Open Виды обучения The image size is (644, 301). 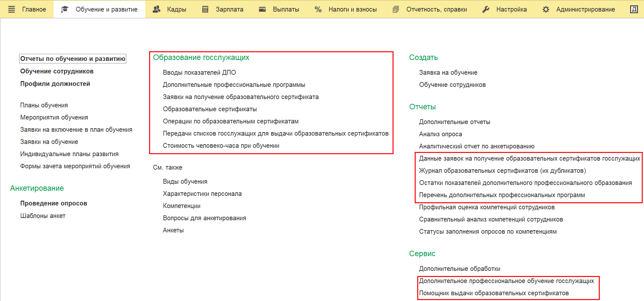coord(185,181)
